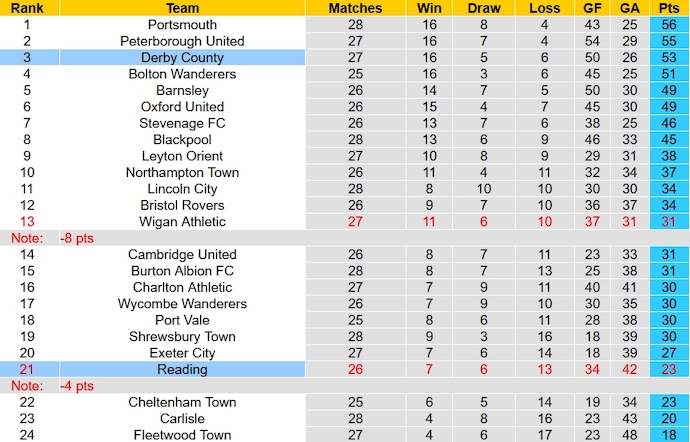Click the Win column header

[429, 8]
